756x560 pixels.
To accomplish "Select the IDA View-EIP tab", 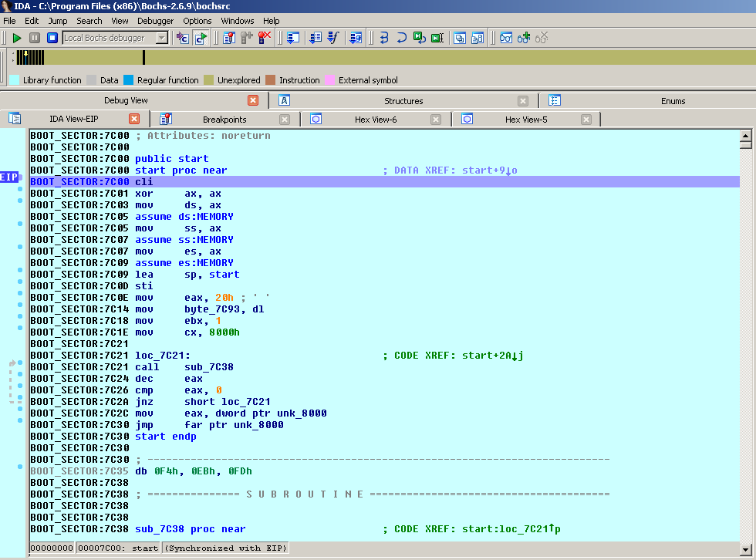I will [74, 119].
